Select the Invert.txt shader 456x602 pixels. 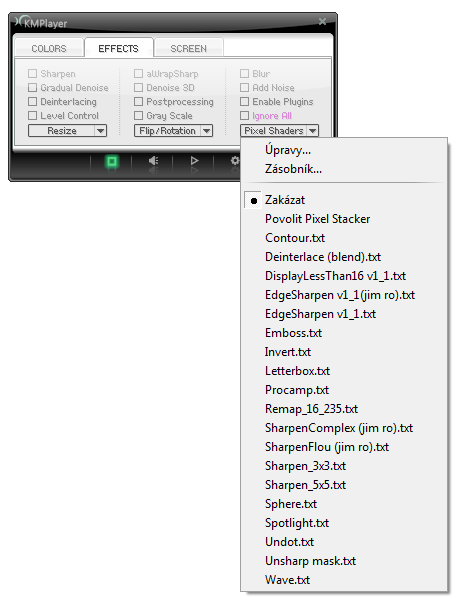(344, 352)
